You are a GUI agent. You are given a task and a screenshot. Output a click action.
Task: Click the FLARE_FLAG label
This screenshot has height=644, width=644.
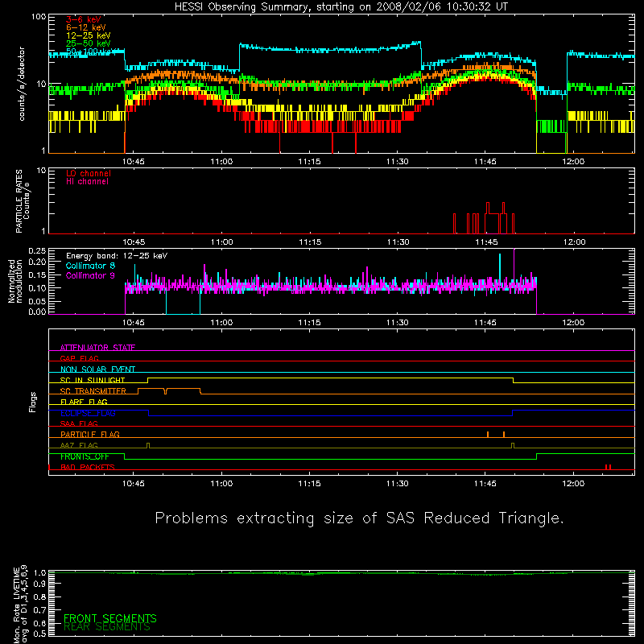point(84,402)
